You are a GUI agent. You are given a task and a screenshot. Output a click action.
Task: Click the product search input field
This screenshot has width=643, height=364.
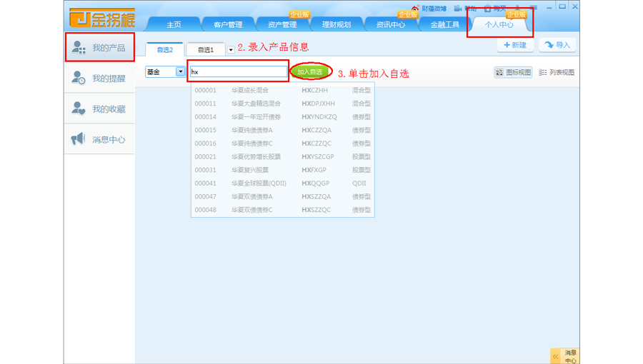pos(239,72)
